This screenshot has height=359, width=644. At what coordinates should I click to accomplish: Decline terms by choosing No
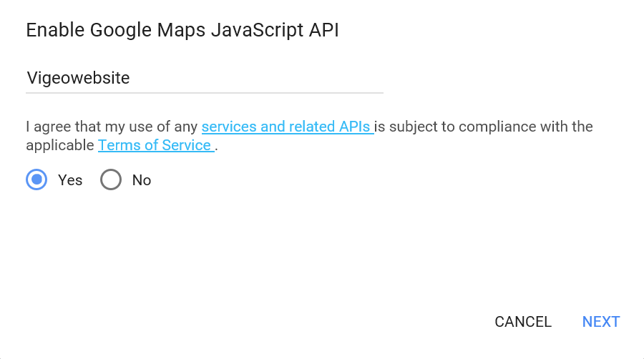[111, 179]
